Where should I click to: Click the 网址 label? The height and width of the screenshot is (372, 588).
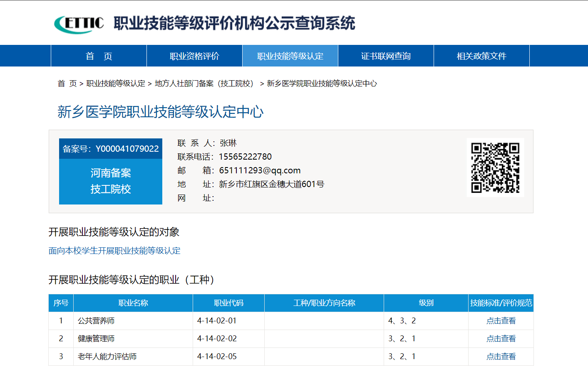click(x=196, y=198)
